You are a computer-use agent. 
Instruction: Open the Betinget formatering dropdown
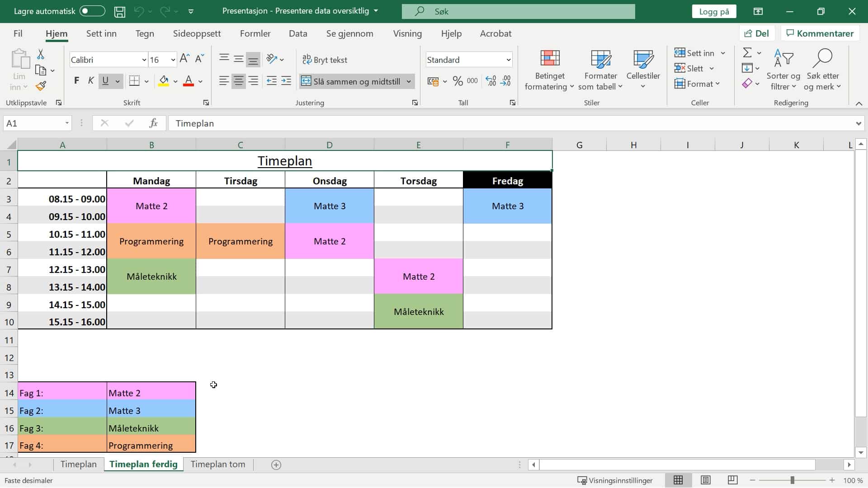click(550, 70)
